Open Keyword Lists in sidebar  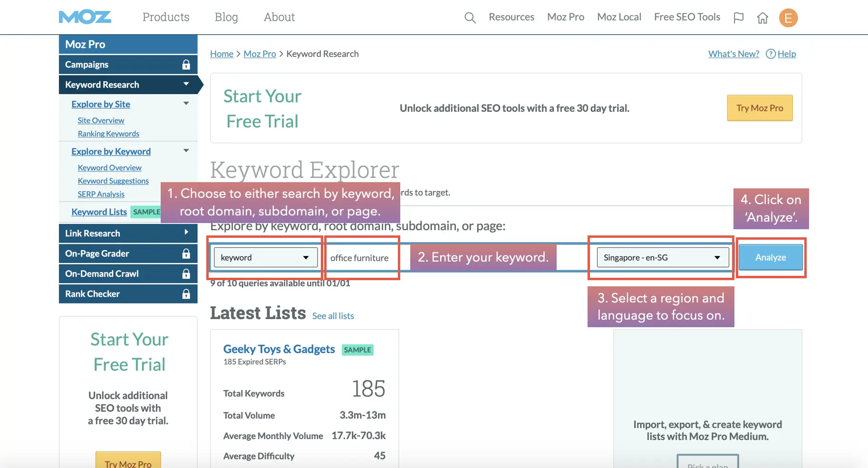(99, 212)
